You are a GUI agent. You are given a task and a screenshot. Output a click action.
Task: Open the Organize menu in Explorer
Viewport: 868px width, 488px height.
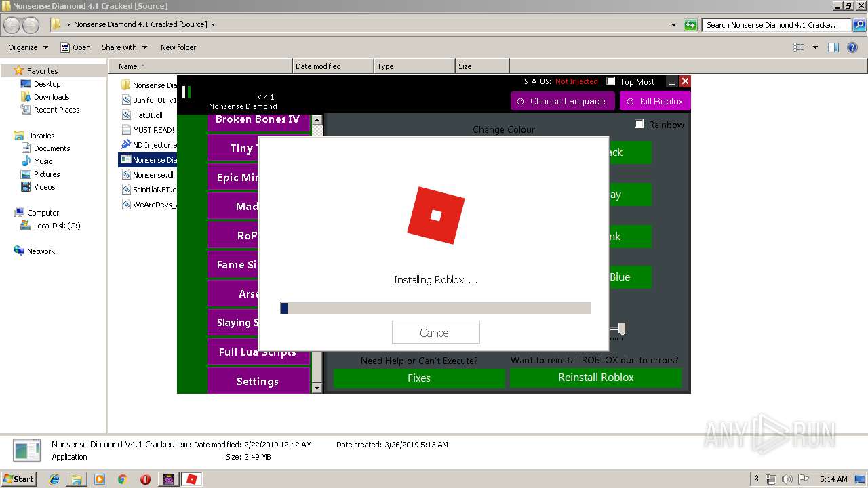pyautogui.click(x=28, y=47)
